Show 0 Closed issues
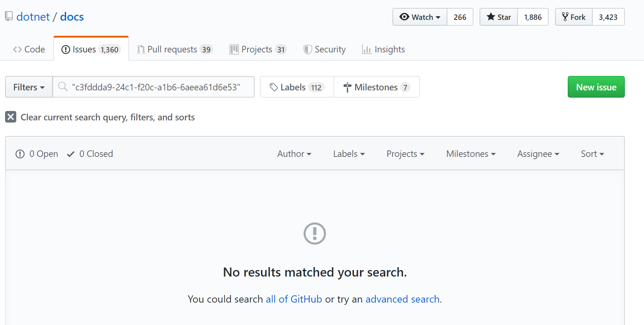The height and width of the screenshot is (325, 644). coord(90,154)
